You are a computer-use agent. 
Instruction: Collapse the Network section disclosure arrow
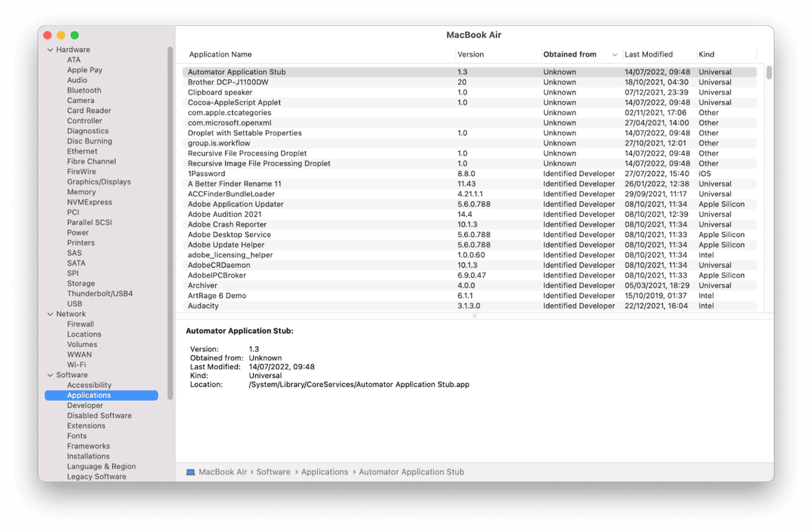[x=50, y=314]
